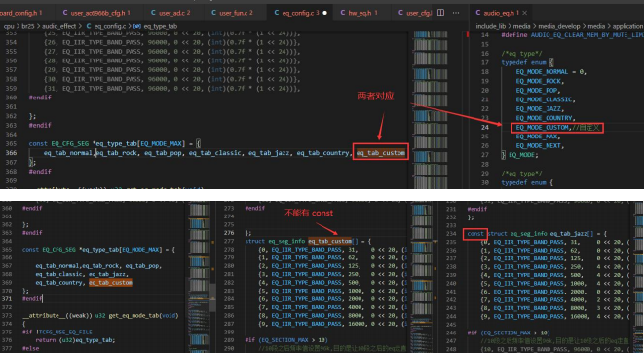Viewport: 644px width, 353px height.
Task: Click eq_tab_custom in bottom-left panel line 369
Action: 110,283
